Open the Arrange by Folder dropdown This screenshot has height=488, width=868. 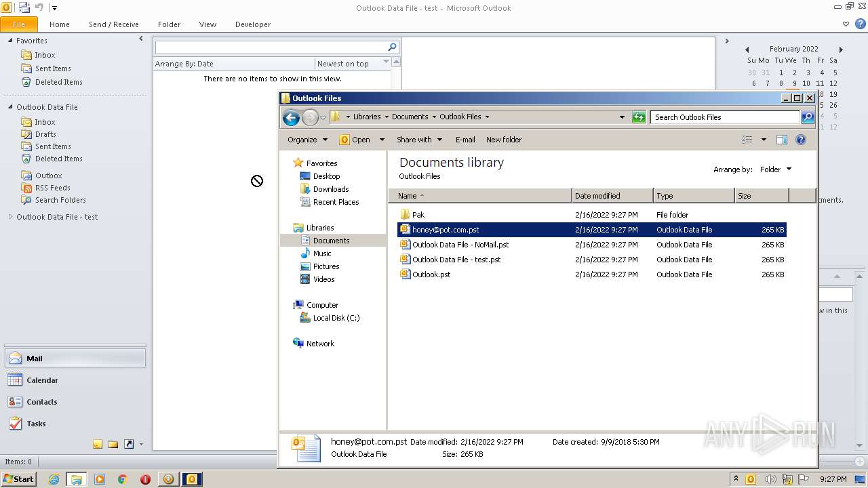[x=776, y=169]
